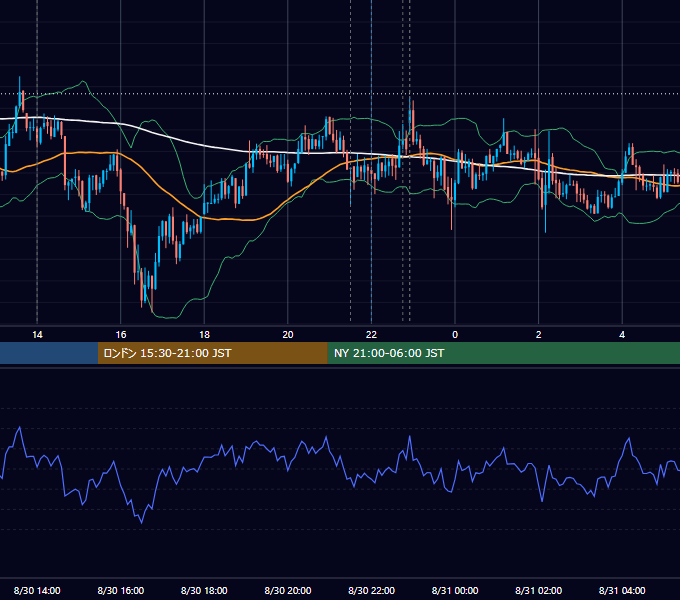Click the hour label 0 on the price chart axis
The image size is (680, 600).
(455, 335)
